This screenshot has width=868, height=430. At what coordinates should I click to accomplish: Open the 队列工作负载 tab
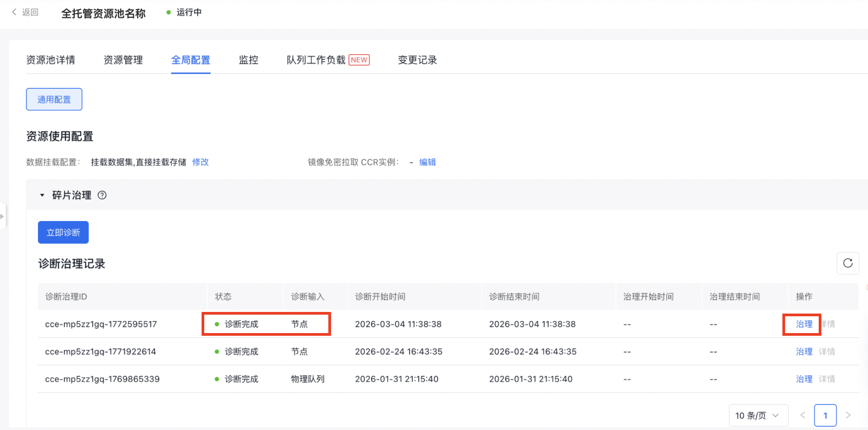[x=316, y=60]
